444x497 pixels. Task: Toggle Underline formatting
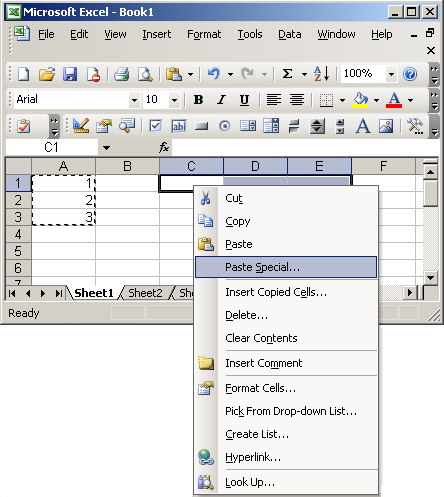pyautogui.click(x=244, y=100)
